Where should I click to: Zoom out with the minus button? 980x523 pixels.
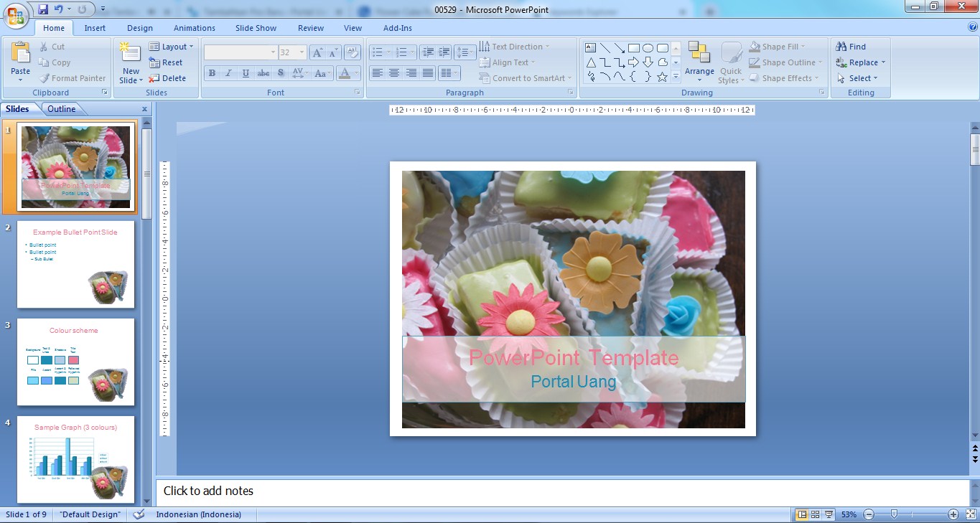(869, 514)
